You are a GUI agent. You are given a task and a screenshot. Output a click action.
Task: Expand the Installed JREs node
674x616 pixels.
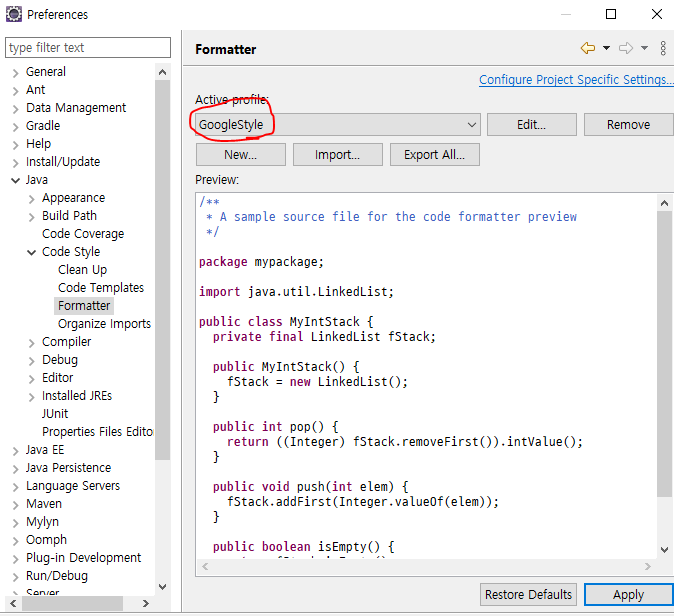coord(31,397)
